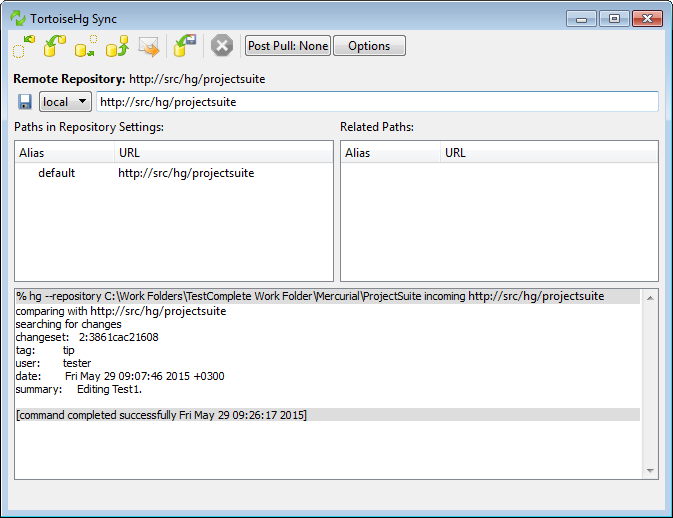
Task: Click the 'user: tester' log line
Action: click(x=53, y=363)
